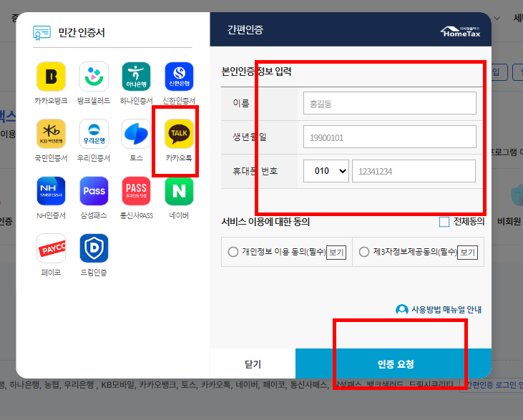
Task: Select the 토스 icon
Action: pos(136,134)
